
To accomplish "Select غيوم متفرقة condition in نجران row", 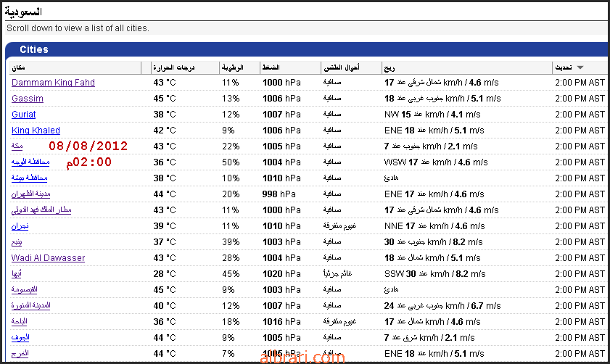I will (x=339, y=226).
